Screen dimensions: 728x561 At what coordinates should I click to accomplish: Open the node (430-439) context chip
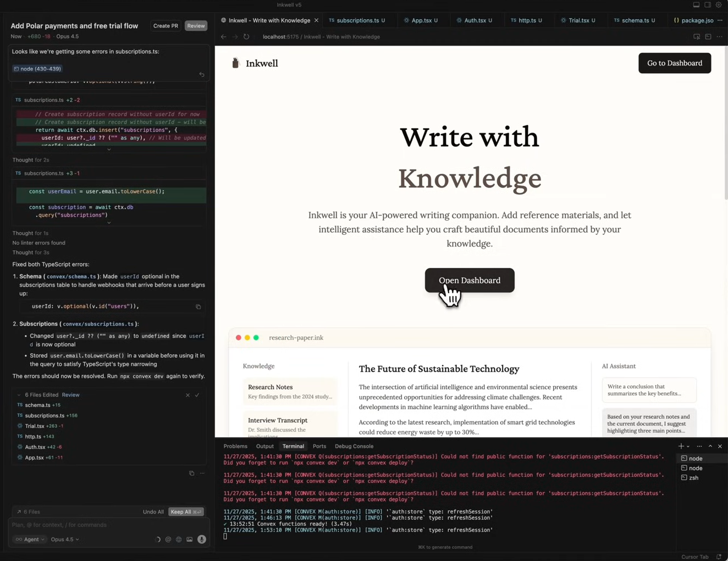[37, 69]
